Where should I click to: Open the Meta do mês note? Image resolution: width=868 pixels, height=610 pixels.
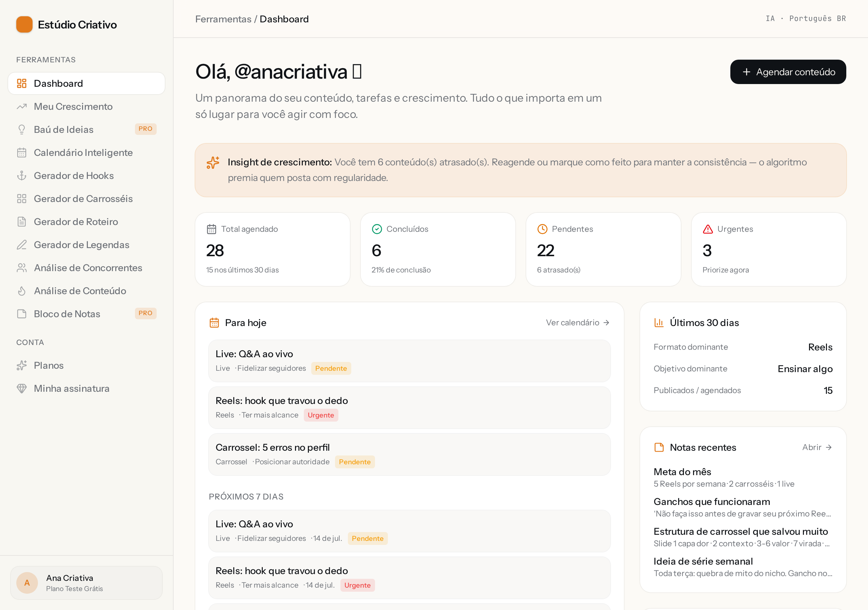743,478
